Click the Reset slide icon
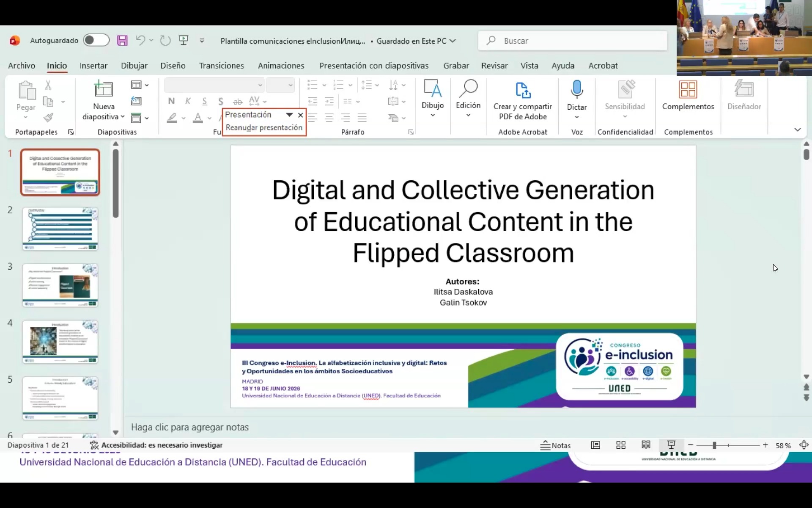812x508 pixels. pos(136,101)
